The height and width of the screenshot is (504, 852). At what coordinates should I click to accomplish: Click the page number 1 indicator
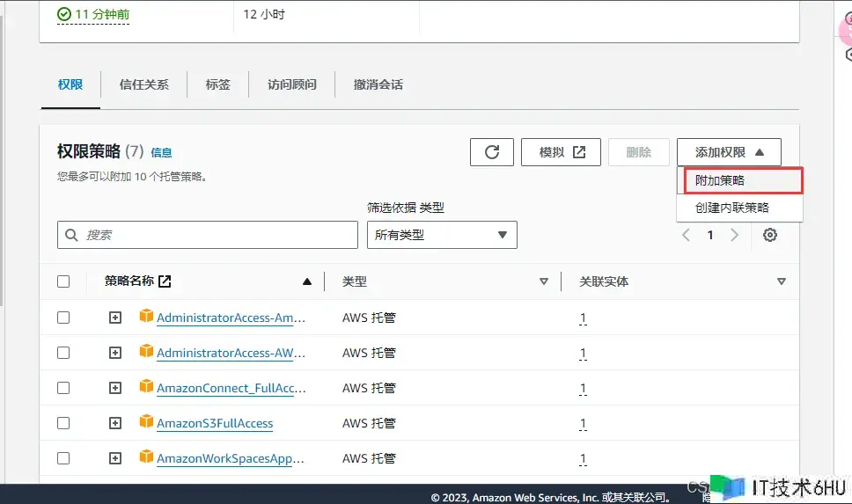point(710,235)
